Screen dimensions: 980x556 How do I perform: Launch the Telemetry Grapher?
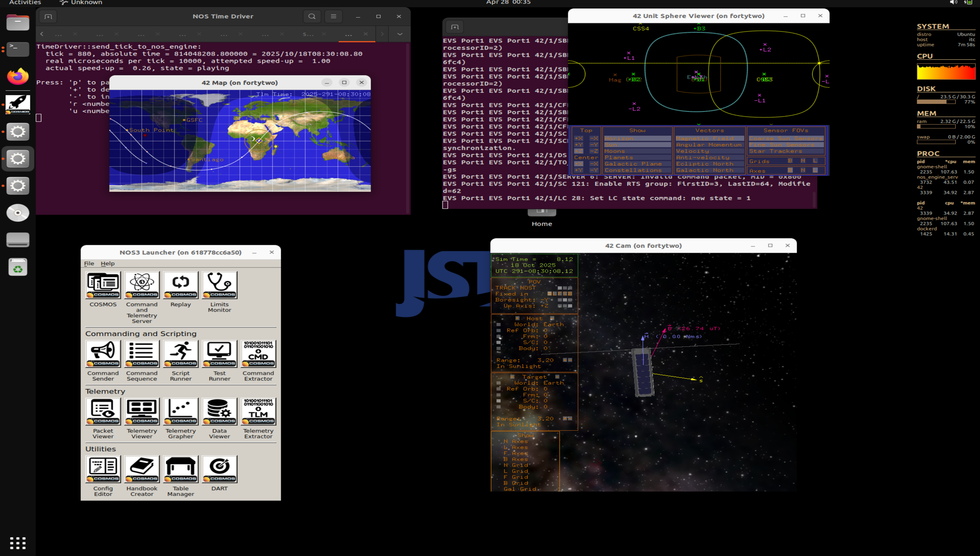(x=180, y=411)
